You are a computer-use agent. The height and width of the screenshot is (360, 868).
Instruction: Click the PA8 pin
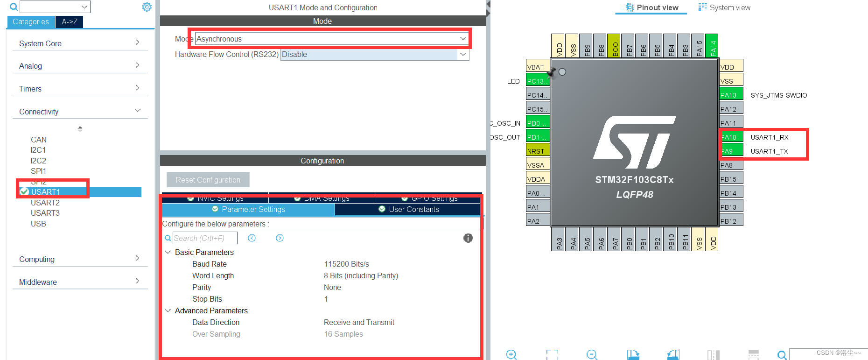[x=731, y=165]
